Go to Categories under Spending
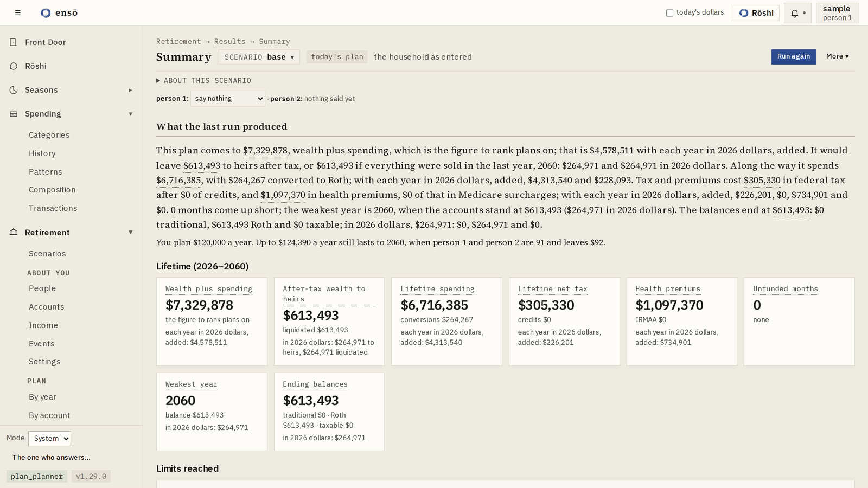The image size is (868, 488). tap(49, 135)
